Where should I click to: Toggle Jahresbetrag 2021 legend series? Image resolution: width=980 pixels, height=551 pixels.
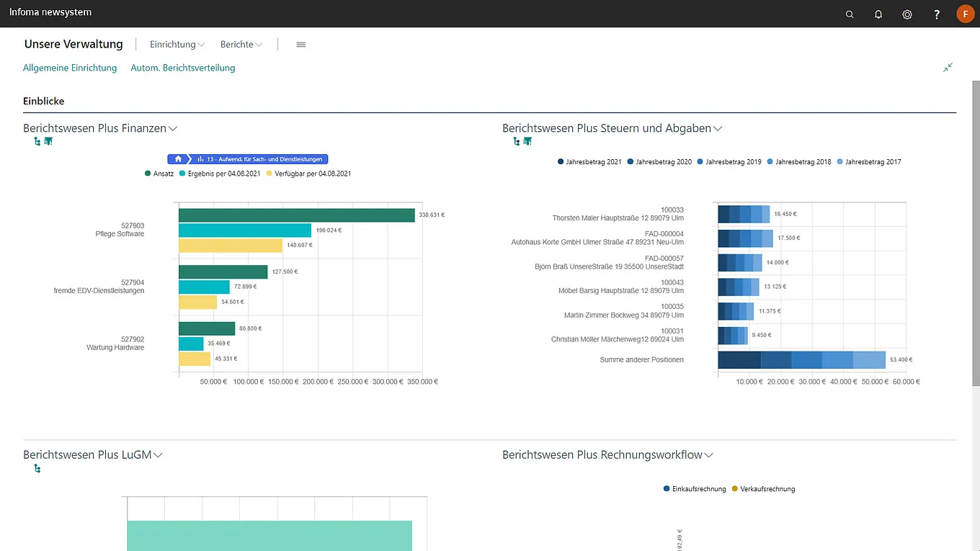tap(589, 162)
